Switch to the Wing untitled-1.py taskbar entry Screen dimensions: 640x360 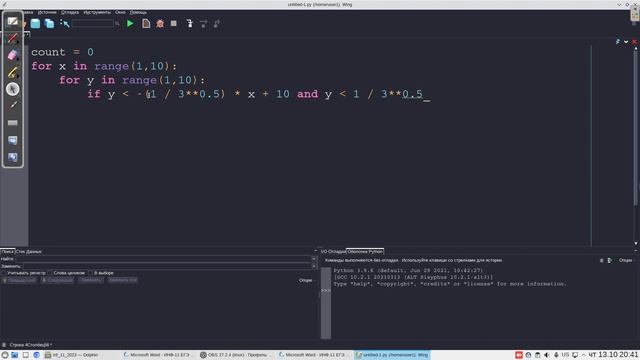392,355
